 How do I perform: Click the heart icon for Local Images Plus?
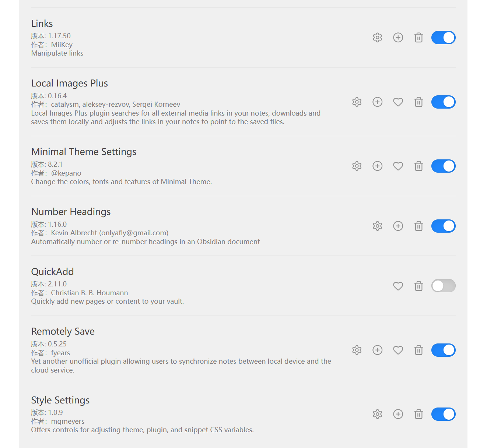(398, 102)
